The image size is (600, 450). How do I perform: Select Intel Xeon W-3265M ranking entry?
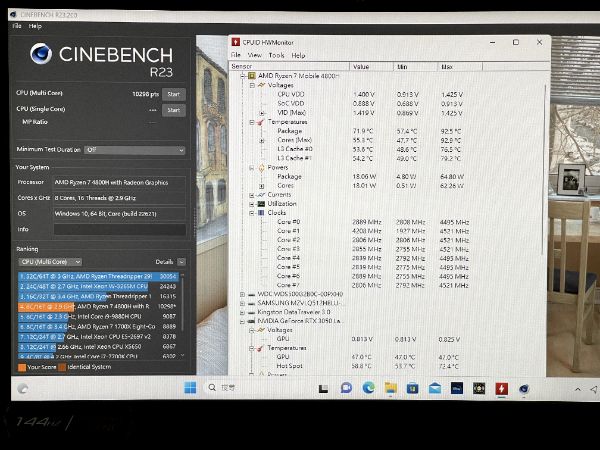(98, 286)
